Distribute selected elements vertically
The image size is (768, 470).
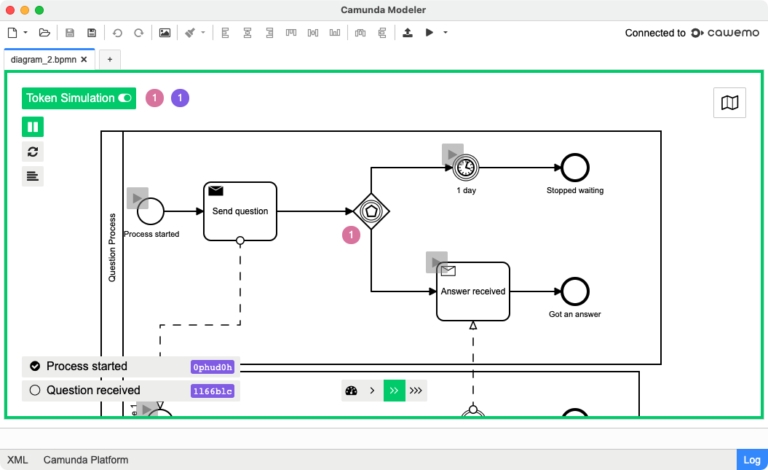click(382, 33)
